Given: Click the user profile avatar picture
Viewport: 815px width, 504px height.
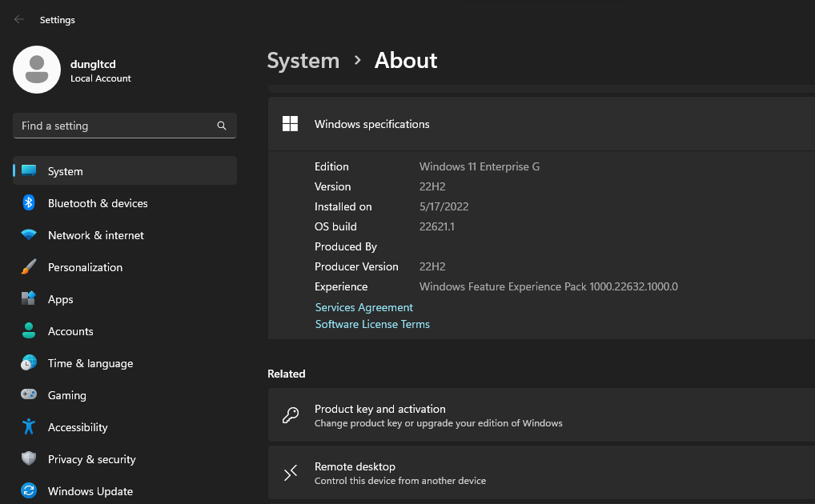Looking at the screenshot, I should (37, 70).
